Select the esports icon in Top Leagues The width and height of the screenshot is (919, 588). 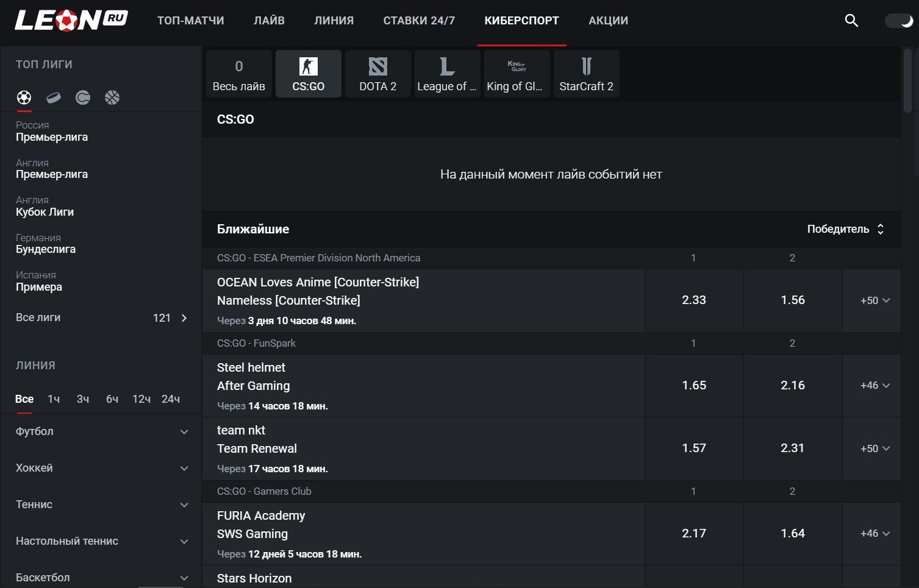pyautogui.click(x=83, y=97)
